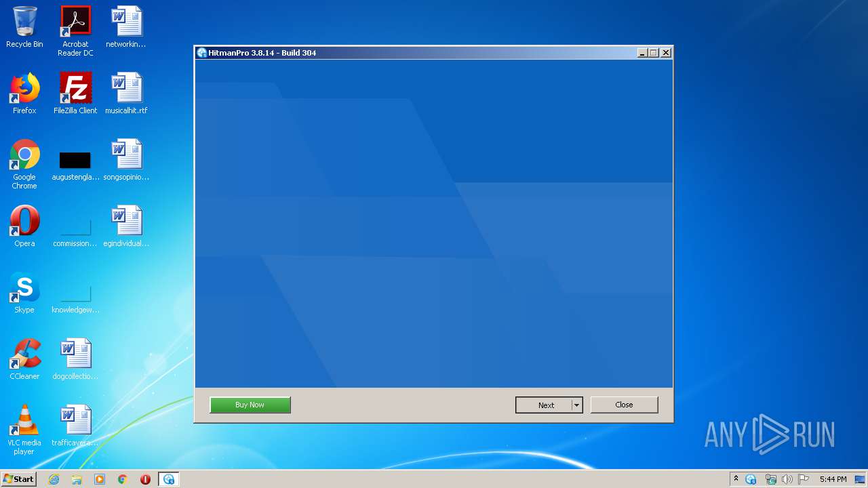
Task: Click the Close button in HitmanPro
Action: click(624, 405)
